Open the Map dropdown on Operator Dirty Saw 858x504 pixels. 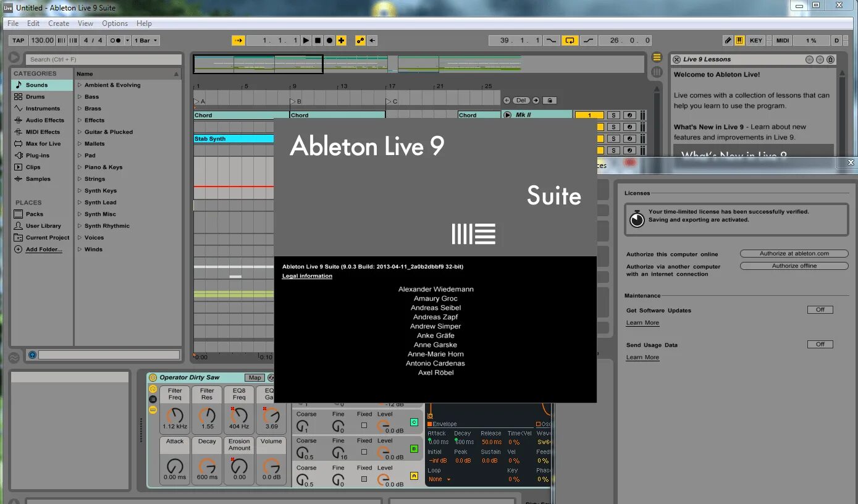tap(256, 377)
